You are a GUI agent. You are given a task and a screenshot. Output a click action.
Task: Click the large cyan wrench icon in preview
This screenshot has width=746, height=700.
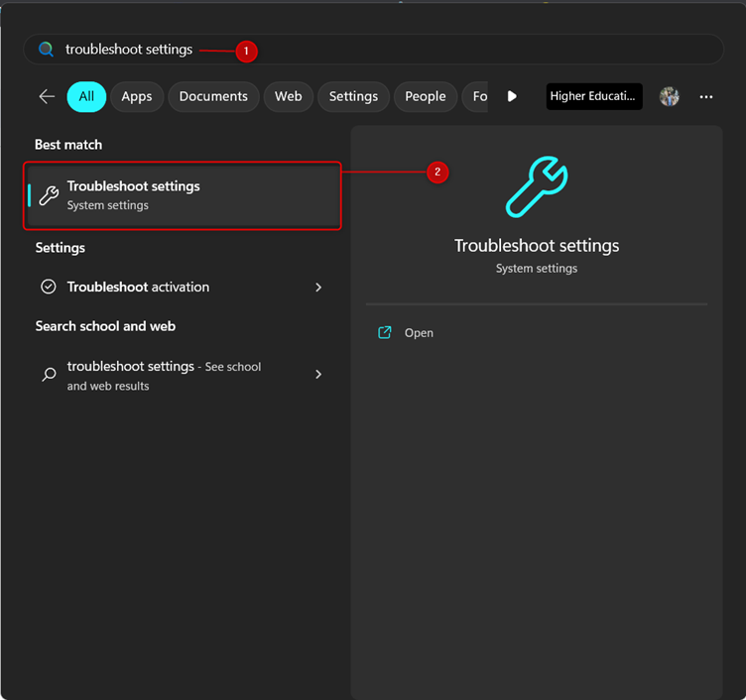(536, 186)
